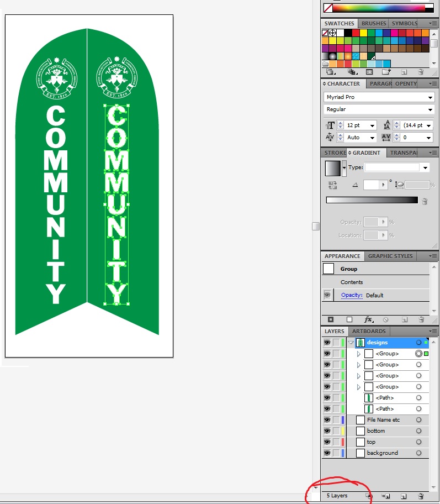
Task: Open the 12 pt font size dropdown
Action: pyautogui.click(x=372, y=125)
